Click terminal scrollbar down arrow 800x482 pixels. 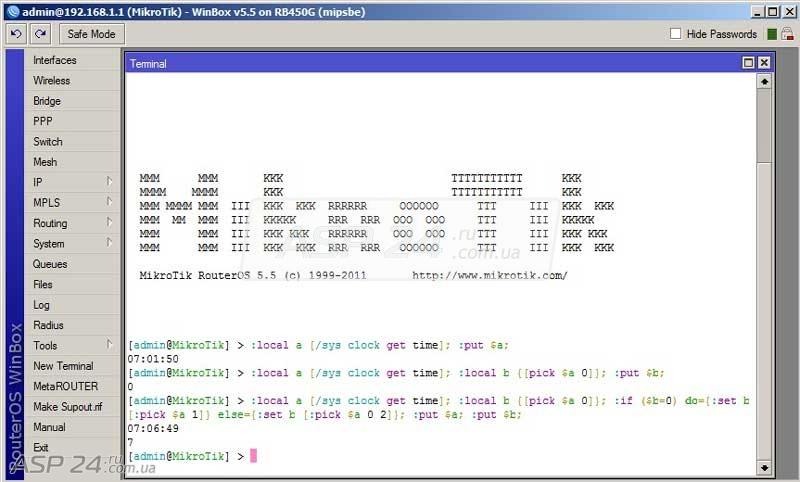(x=764, y=468)
